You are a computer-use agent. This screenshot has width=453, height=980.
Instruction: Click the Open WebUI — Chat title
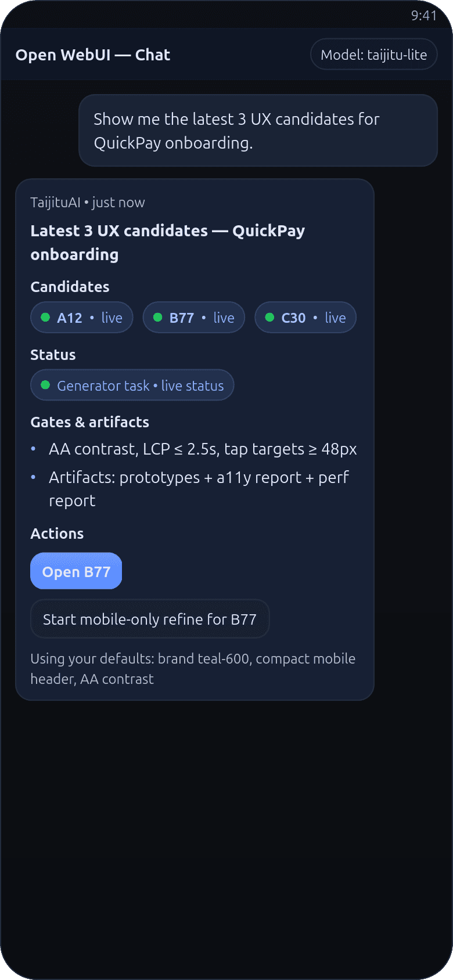point(93,55)
